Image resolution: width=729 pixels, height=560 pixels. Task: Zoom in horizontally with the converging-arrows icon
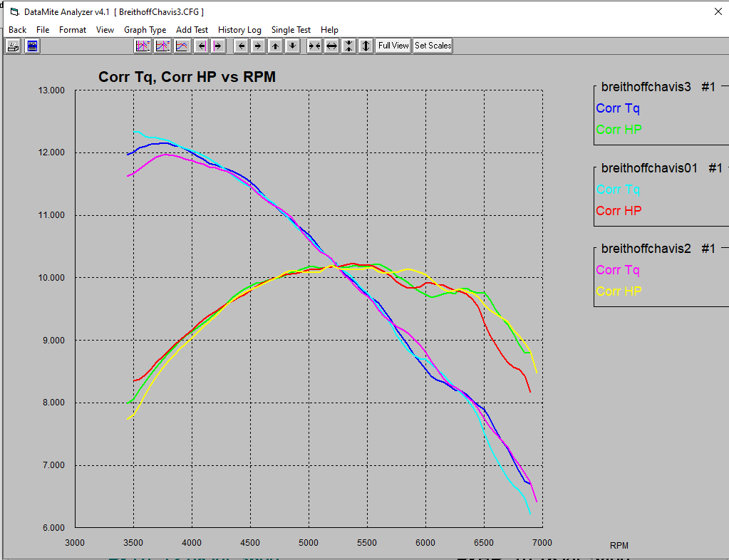click(314, 46)
